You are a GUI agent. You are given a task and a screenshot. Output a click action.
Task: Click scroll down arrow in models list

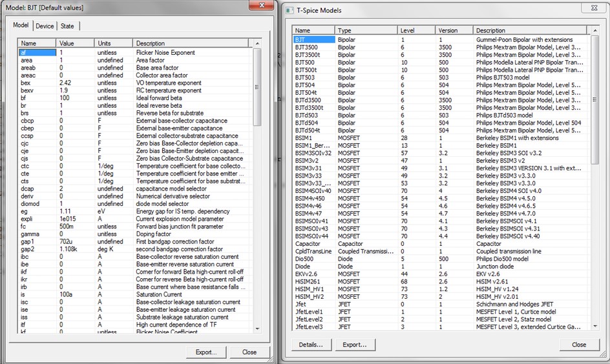pyautogui.click(x=595, y=327)
